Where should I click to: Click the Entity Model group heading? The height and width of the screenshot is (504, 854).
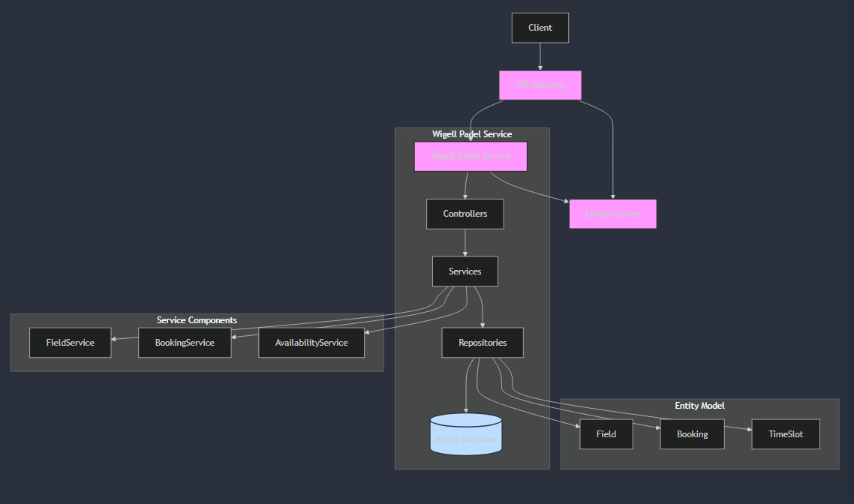(699, 406)
